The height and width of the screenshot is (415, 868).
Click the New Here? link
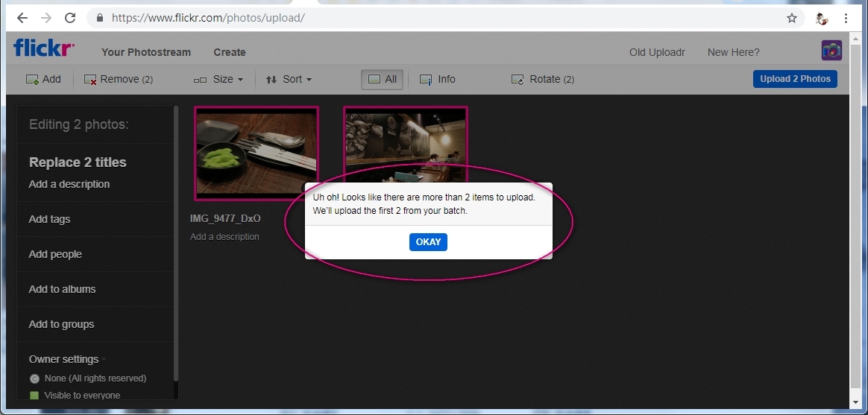(x=734, y=52)
